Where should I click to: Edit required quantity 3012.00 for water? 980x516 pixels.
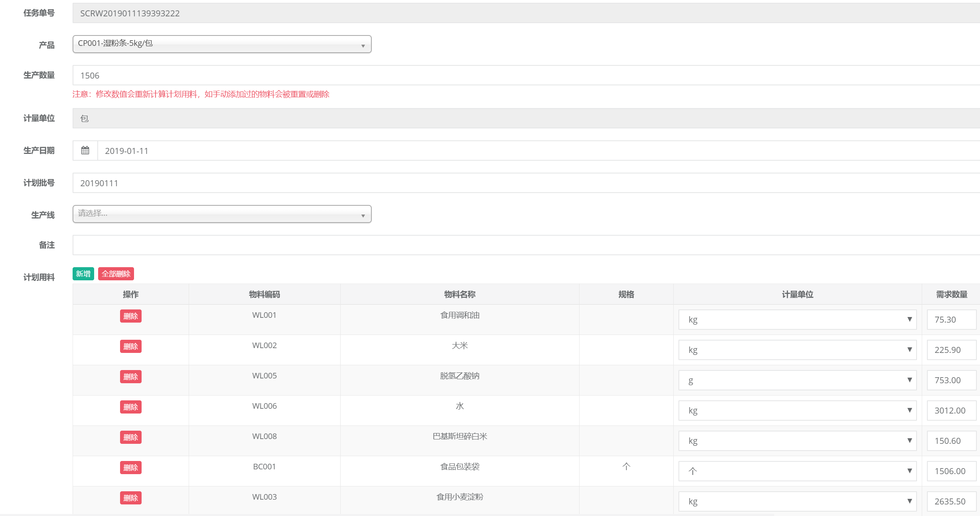(x=951, y=410)
